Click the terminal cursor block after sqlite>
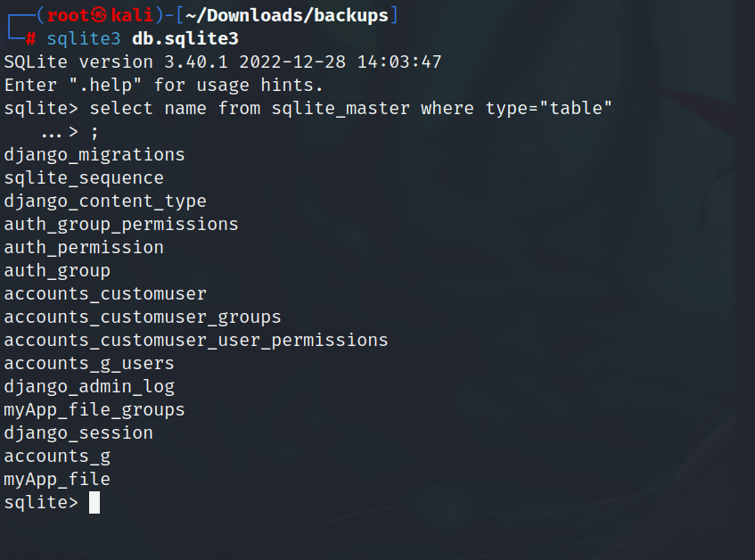 (94, 503)
